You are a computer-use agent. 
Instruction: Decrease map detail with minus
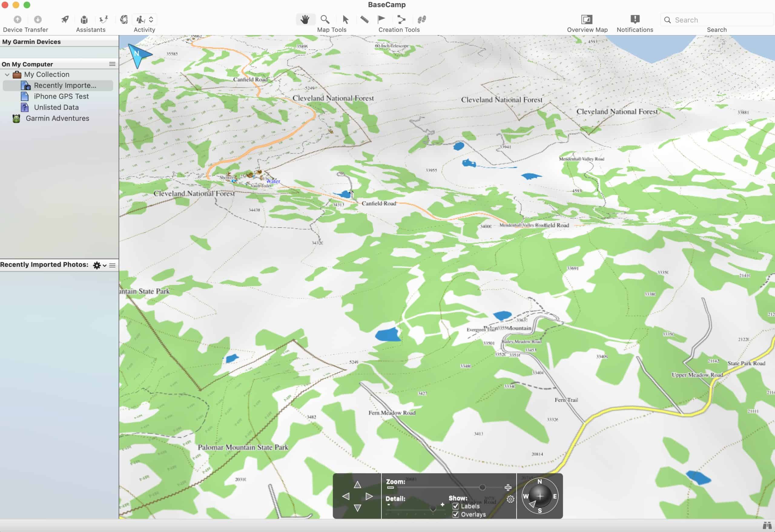[388, 505]
